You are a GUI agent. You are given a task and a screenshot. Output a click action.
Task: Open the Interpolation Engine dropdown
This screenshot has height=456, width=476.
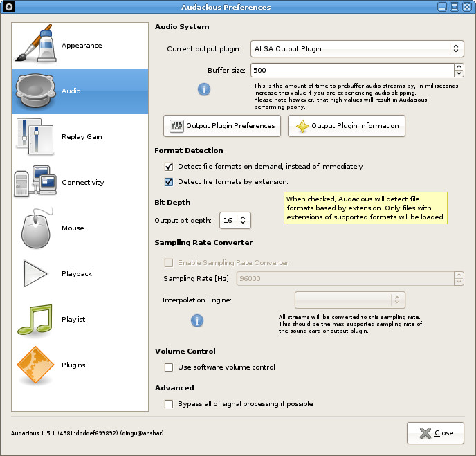coord(349,300)
